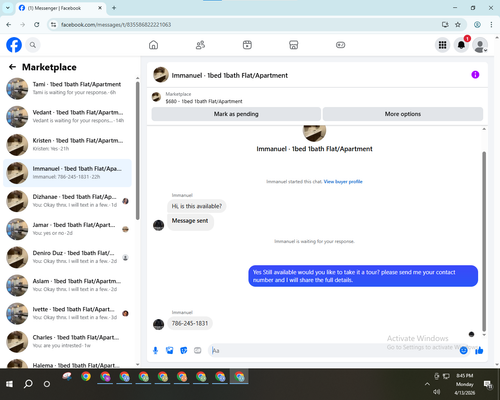Viewport: 500px width, 400px height.
Task: Open Aslam conversation
Action: point(67,285)
